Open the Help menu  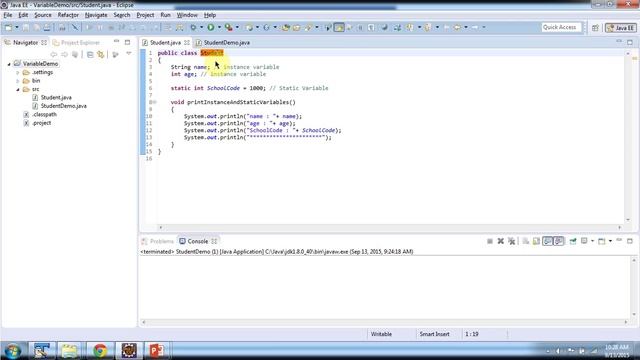click(x=210, y=15)
